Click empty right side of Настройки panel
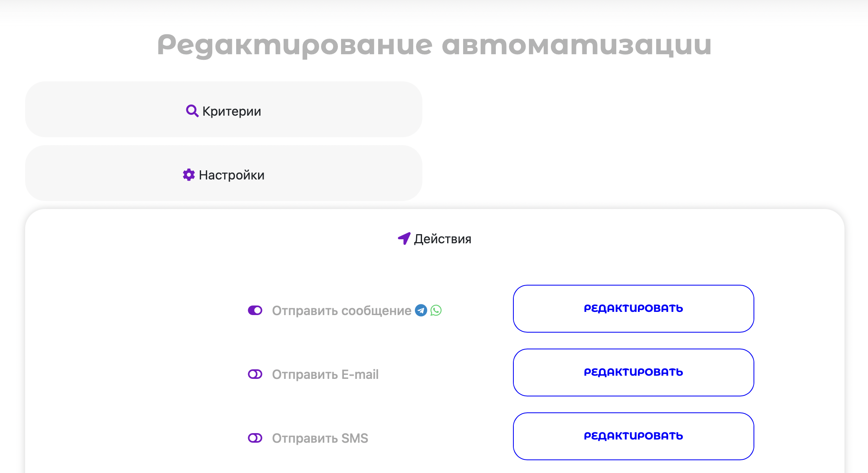 coord(359,173)
